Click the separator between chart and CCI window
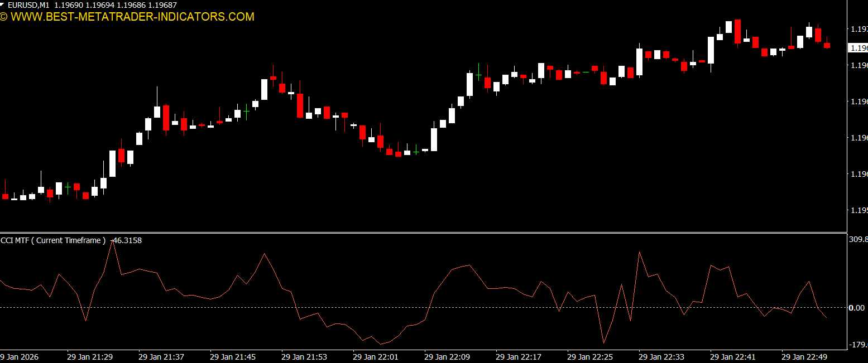Image resolution: width=868 pixels, height=363 pixels. pos(423,233)
